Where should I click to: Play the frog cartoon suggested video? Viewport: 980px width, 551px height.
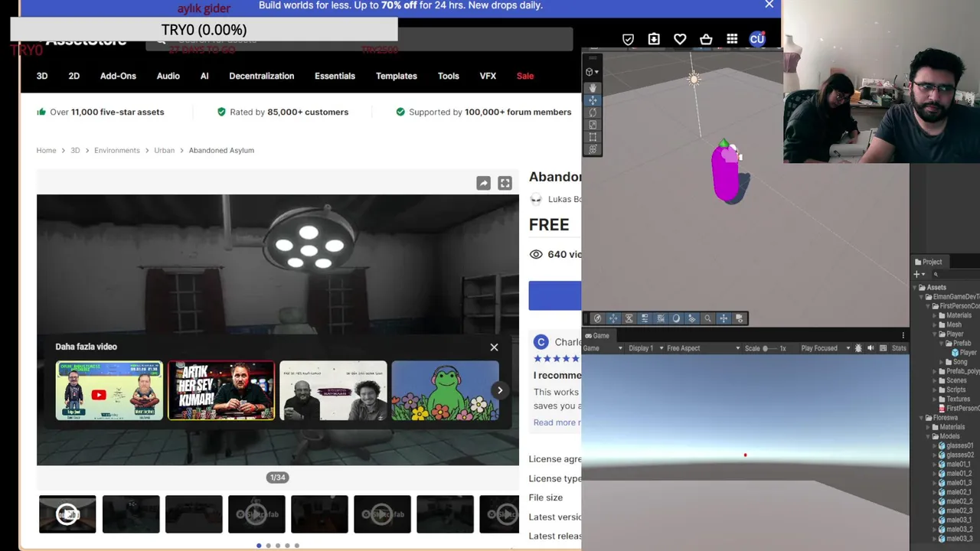pos(445,390)
